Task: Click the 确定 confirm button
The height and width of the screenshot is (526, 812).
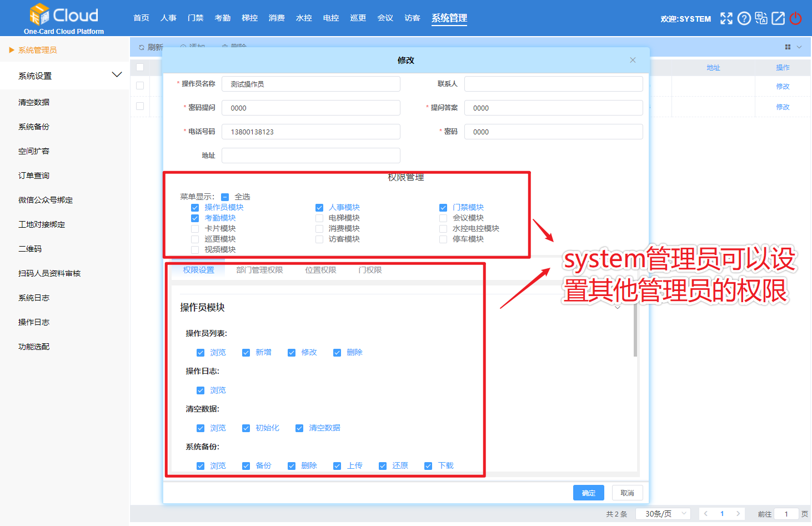Action: [x=588, y=493]
